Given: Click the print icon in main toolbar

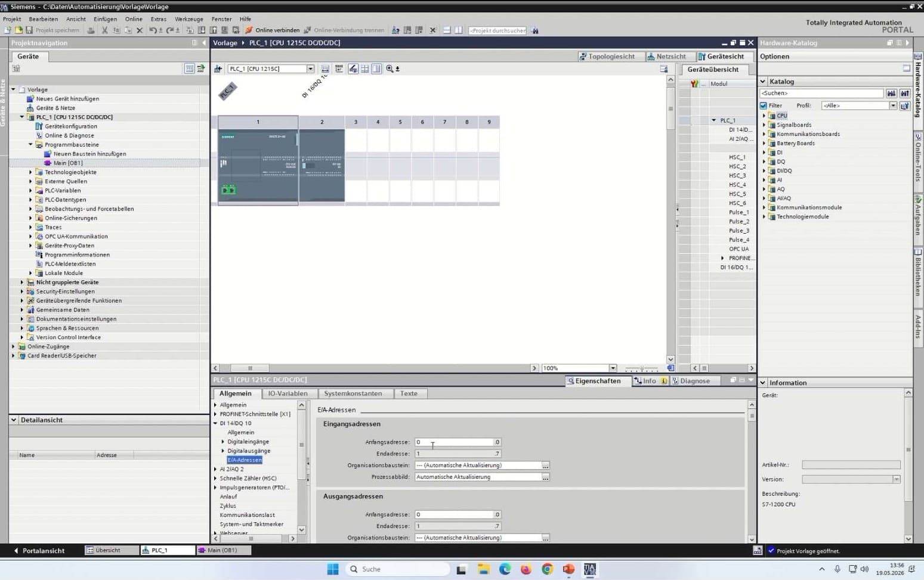Looking at the screenshot, I should [x=91, y=30].
